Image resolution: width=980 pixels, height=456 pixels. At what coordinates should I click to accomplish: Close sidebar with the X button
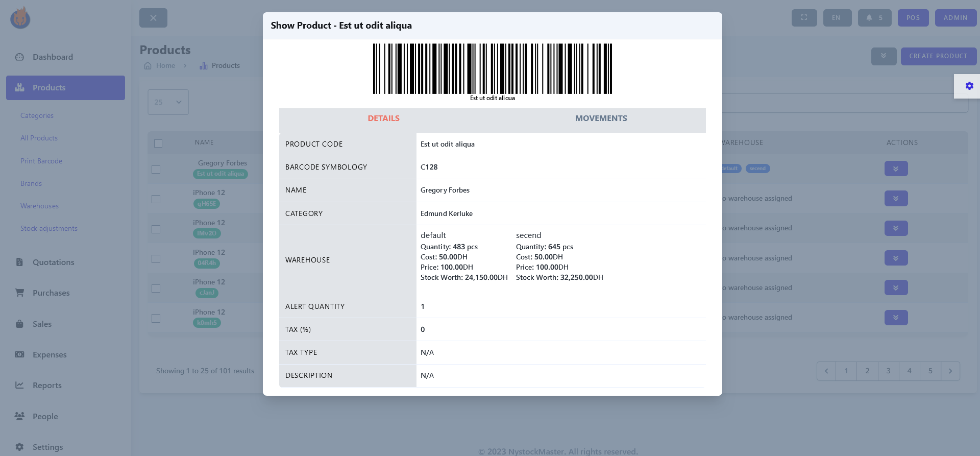point(153,18)
